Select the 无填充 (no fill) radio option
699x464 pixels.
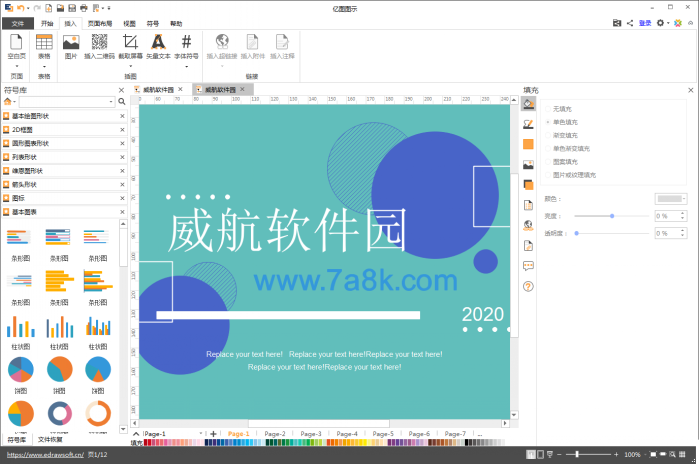[x=548, y=109]
